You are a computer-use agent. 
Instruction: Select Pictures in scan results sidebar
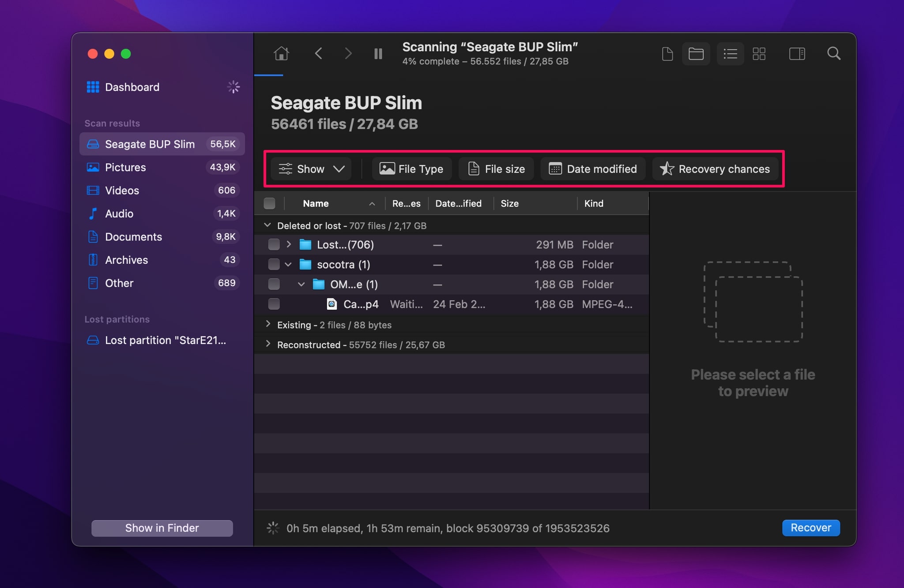[x=125, y=167]
